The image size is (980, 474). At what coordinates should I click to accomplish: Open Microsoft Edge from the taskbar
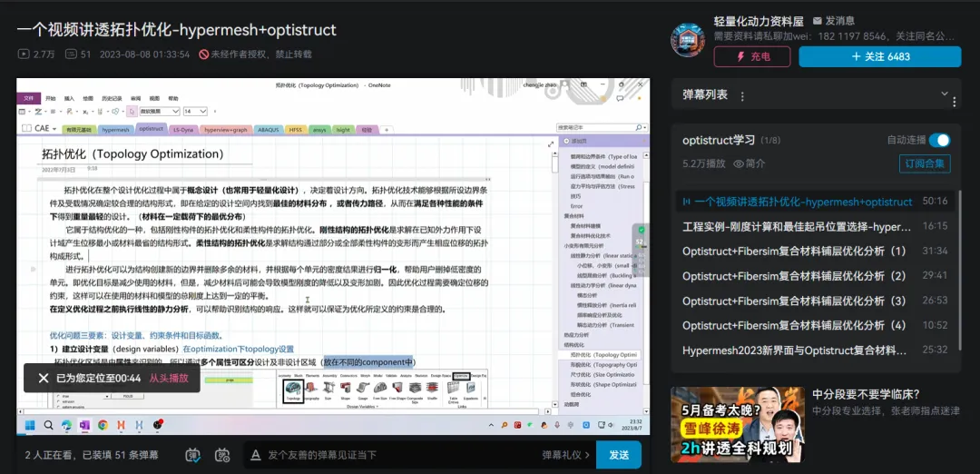pos(66,425)
